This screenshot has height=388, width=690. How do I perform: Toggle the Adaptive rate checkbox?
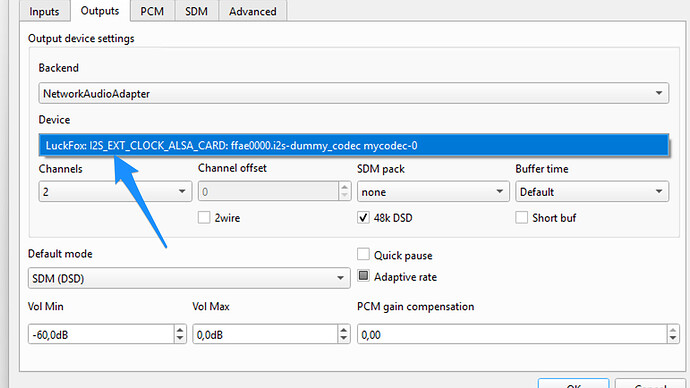coord(363,276)
